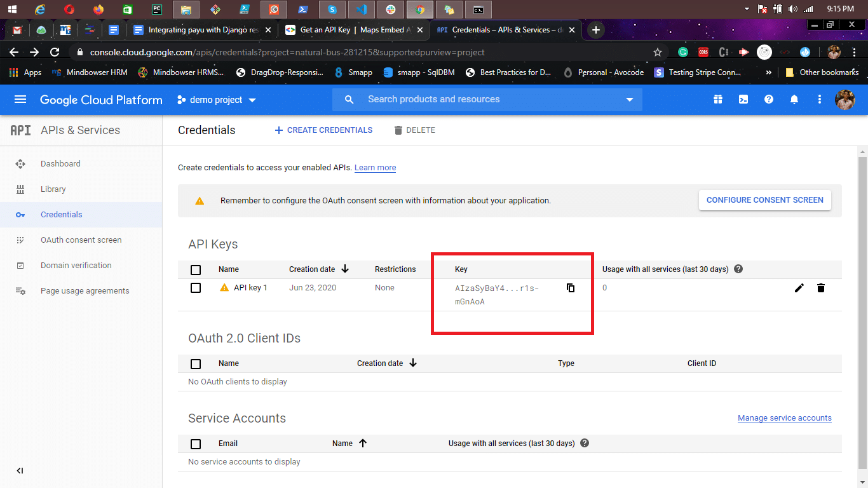
Task: Click the gift free trial icon
Action: (x=718, y=100)
